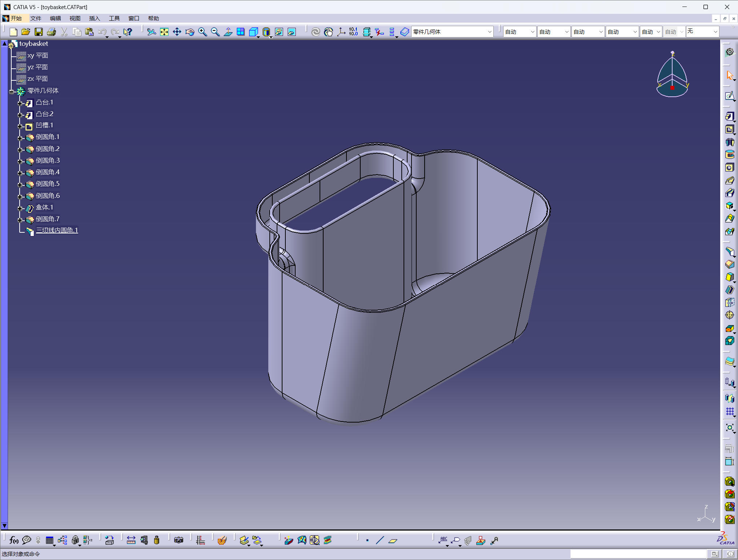Click the Save file icon
Image resolution: width=738 pixels, height=560 pixels.
coord(39,32)
